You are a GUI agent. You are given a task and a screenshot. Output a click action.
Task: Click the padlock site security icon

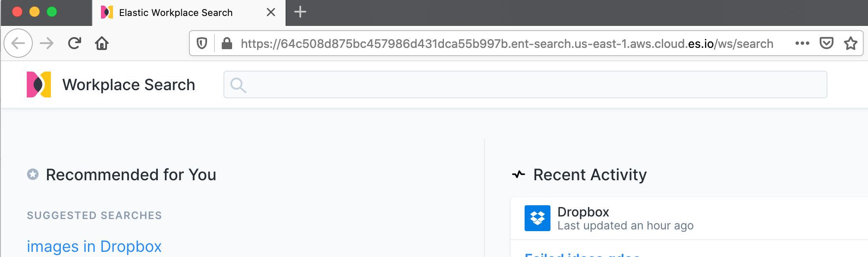(226, 43)
